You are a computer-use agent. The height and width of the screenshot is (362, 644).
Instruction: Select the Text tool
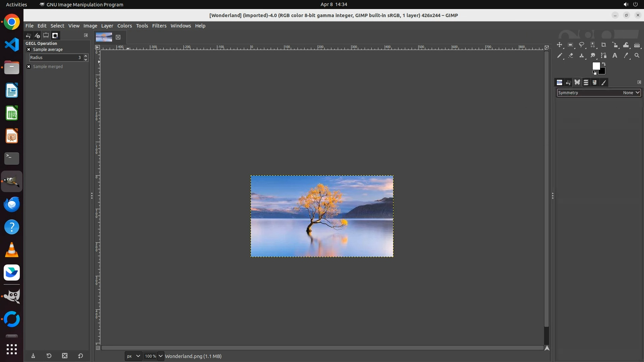615,56
